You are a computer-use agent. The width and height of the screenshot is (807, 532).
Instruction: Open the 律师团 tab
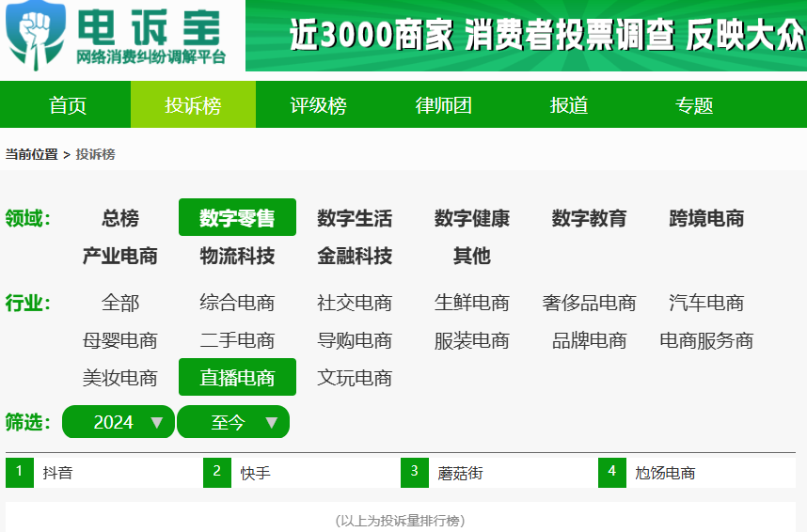pyautogui.click(x=443, y=105)
